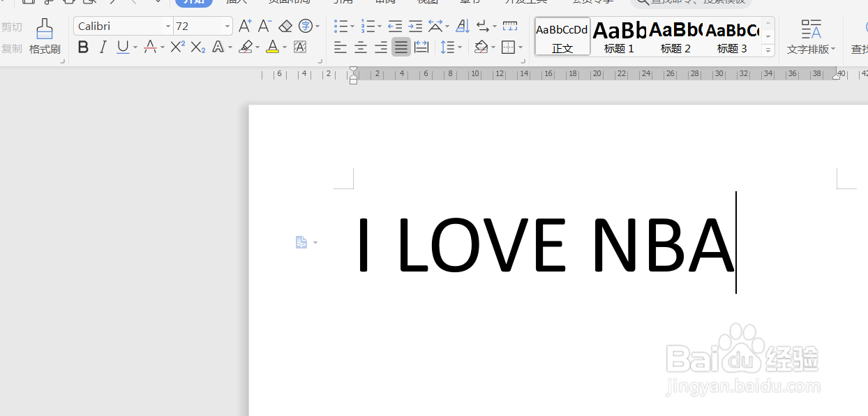The height and width of the screenshot is (416, 868).
Task: Toggle italic formatting
Action: [103, 47]
